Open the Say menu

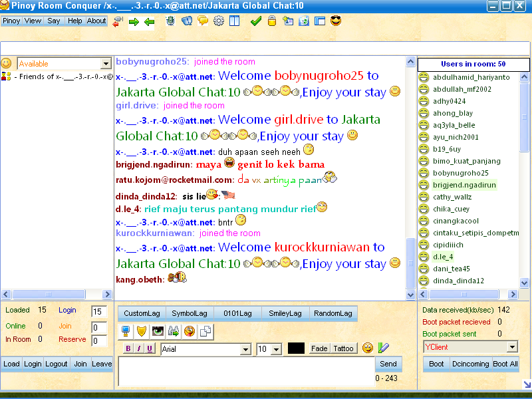pyautogui.click(x=54, y=21)
